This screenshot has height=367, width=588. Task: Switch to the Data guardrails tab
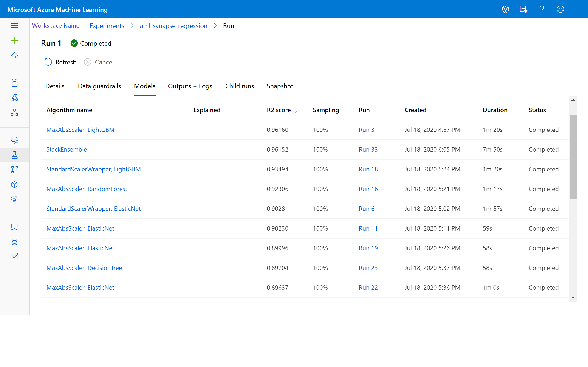(99, 86)
